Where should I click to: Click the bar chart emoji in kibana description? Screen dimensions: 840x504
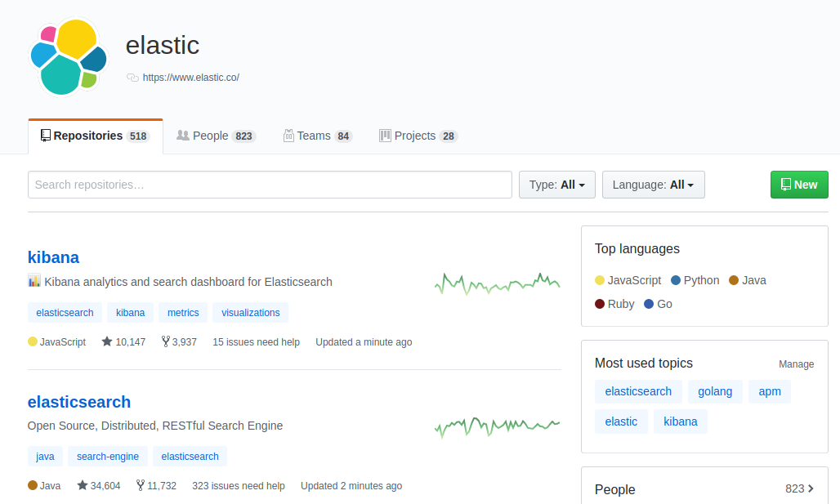point(34,281)
